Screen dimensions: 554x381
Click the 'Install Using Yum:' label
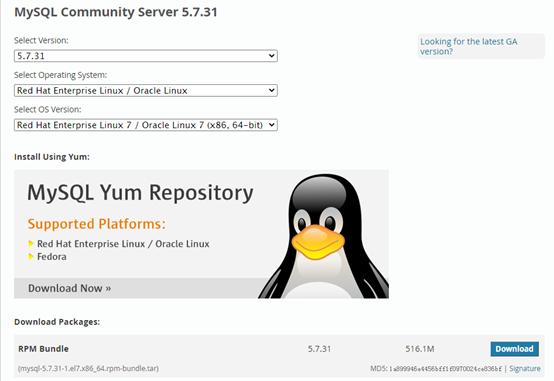[52, 157]
